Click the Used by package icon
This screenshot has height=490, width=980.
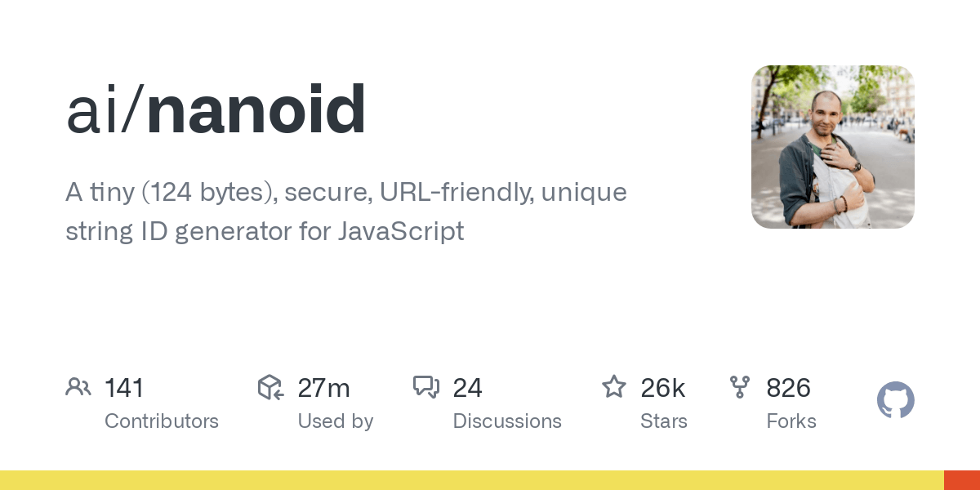(270, 387)
